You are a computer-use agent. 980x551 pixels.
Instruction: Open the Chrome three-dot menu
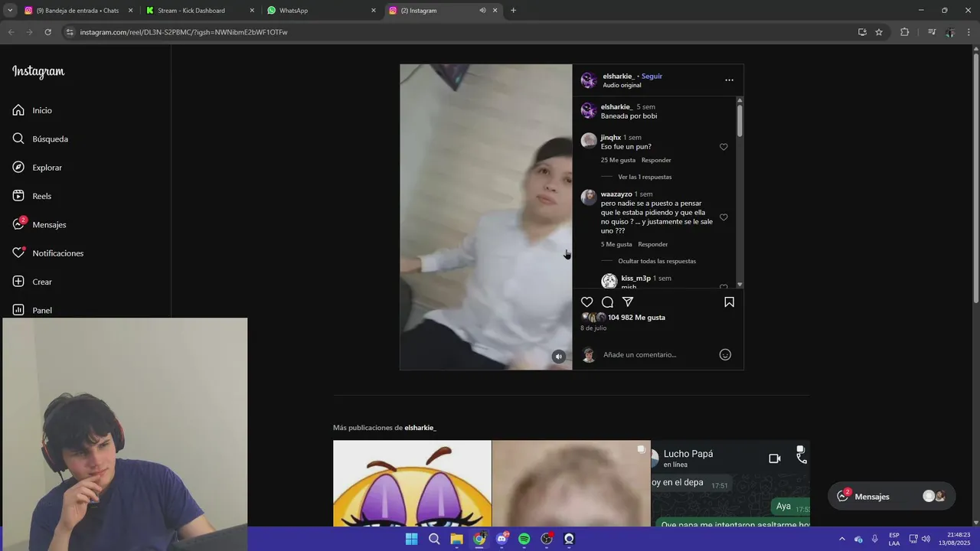(x=969, y=32)
